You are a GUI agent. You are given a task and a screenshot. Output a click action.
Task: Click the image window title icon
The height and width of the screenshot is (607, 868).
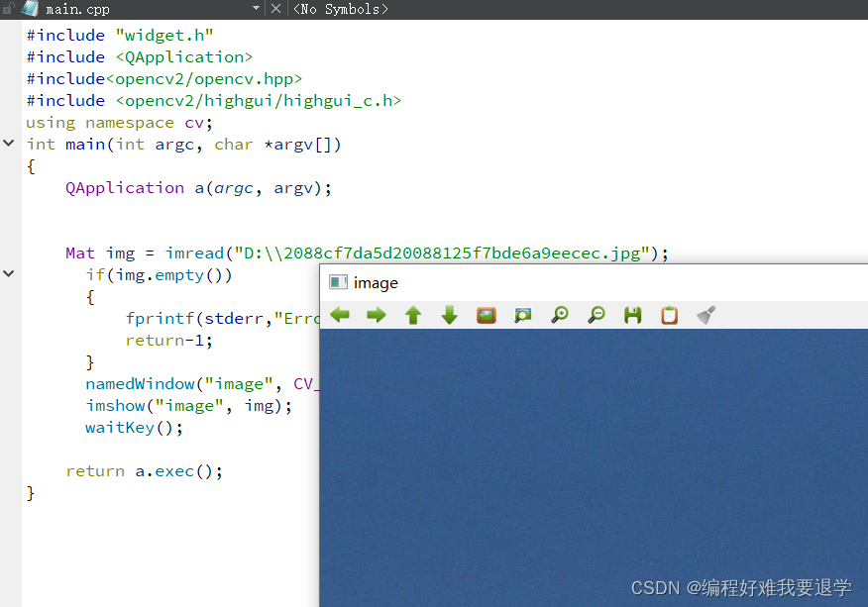pyautogui.click(x=338, y=282)
